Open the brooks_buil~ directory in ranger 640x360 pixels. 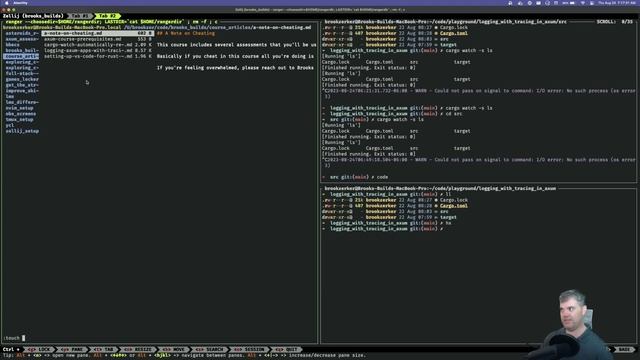(22, 51)
